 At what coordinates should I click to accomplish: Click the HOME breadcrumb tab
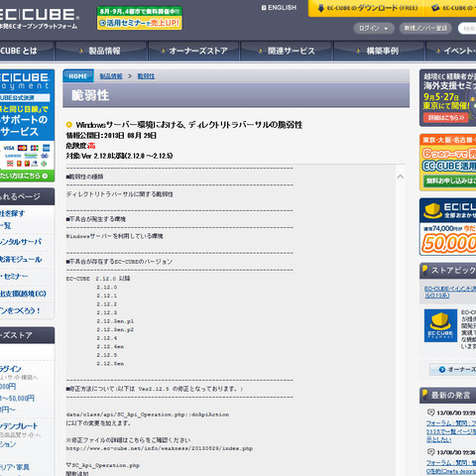coord(78,76)
